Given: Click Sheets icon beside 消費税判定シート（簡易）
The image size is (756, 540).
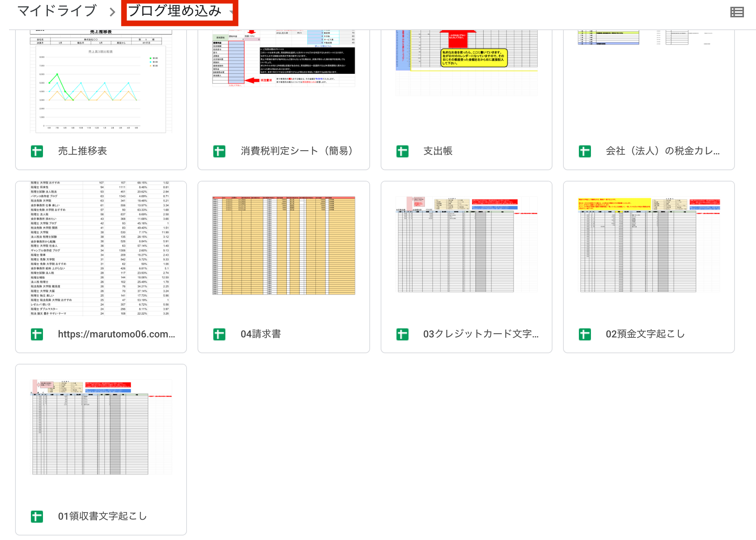Looking at the screenshot, I should pyautogui.click(x=219, y=151).
